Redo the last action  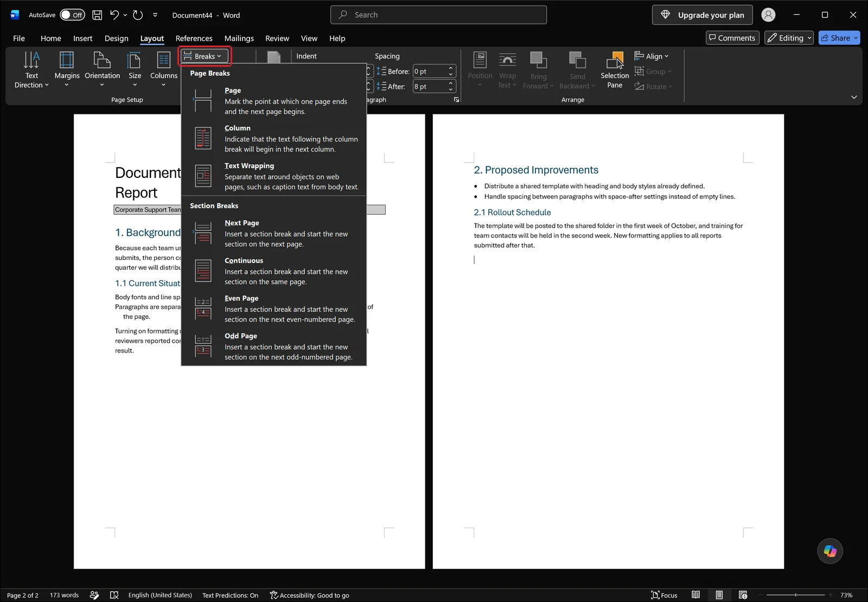[x=138, y=15]
